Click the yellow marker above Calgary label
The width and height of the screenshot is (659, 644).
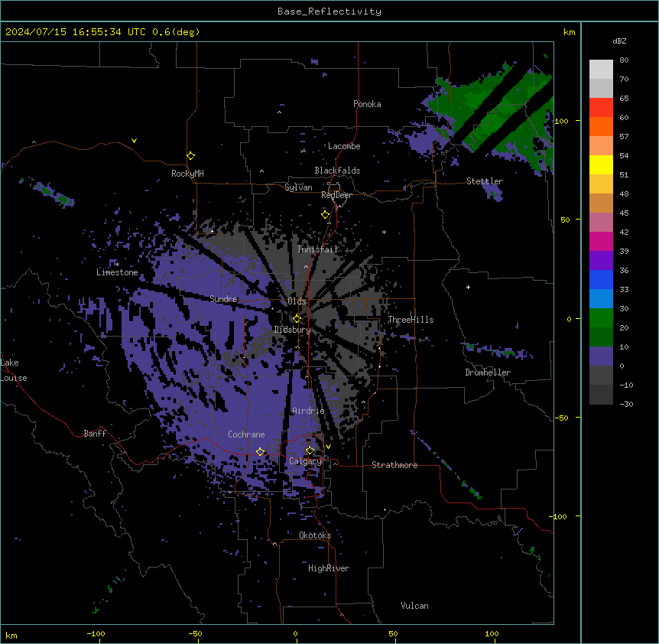[310, 450]
